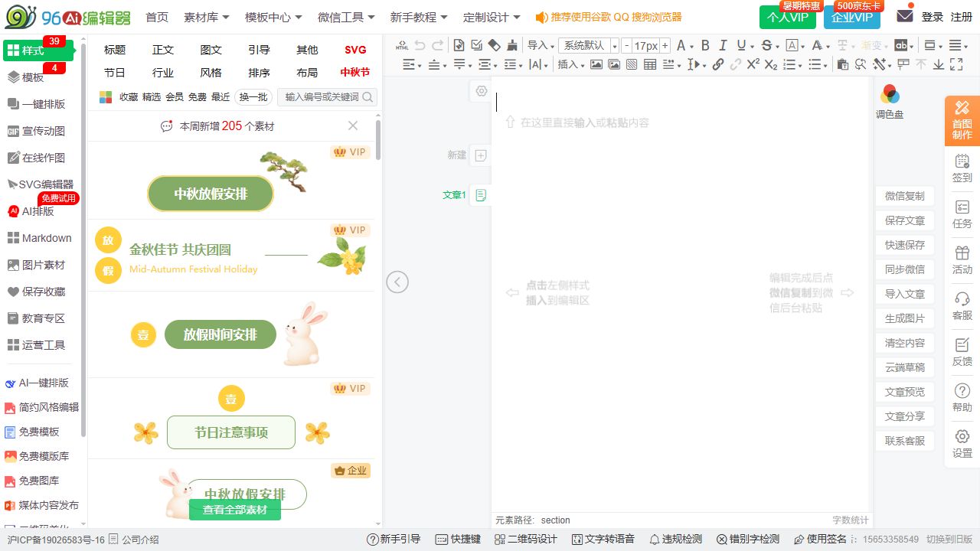The width and height of the screenshot is (980, 551).
Task: Click 换一批 to refresh materials
Action: click(253, 97)
